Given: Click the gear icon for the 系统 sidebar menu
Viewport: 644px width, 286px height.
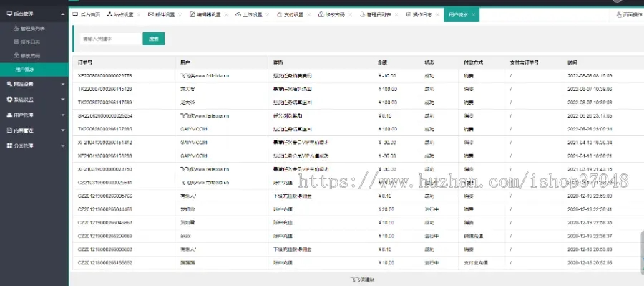Looking at the screenshot, I should 9,100.
